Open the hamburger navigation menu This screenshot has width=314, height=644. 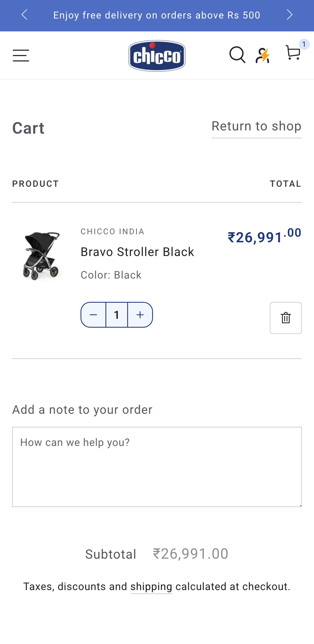[x=21, y=55]
